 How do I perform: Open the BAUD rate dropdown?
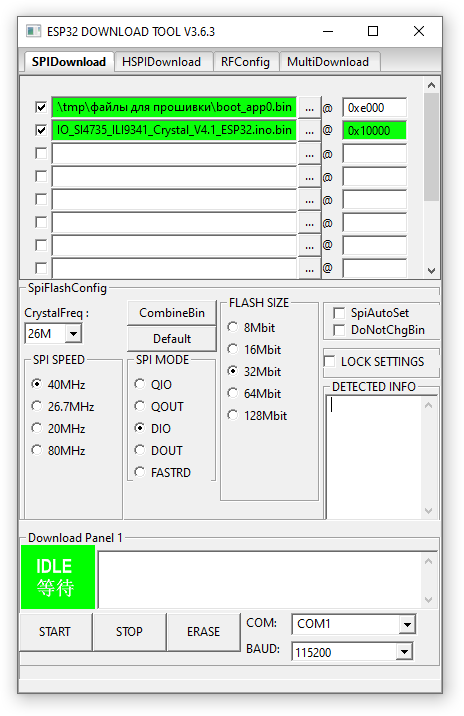tap(404, 652)
